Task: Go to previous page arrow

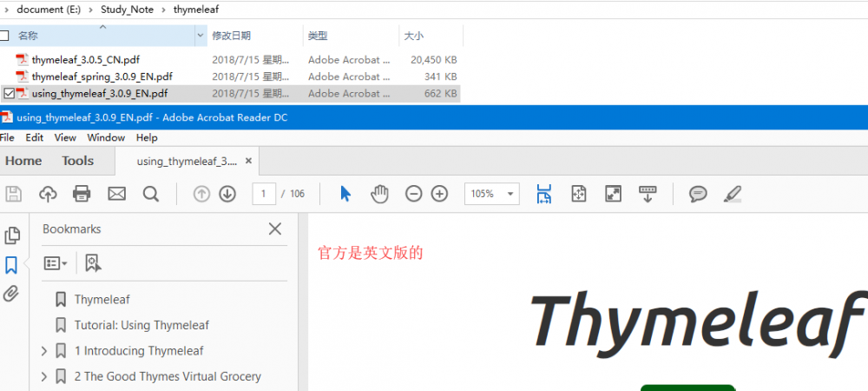Action: click(201, 194)
